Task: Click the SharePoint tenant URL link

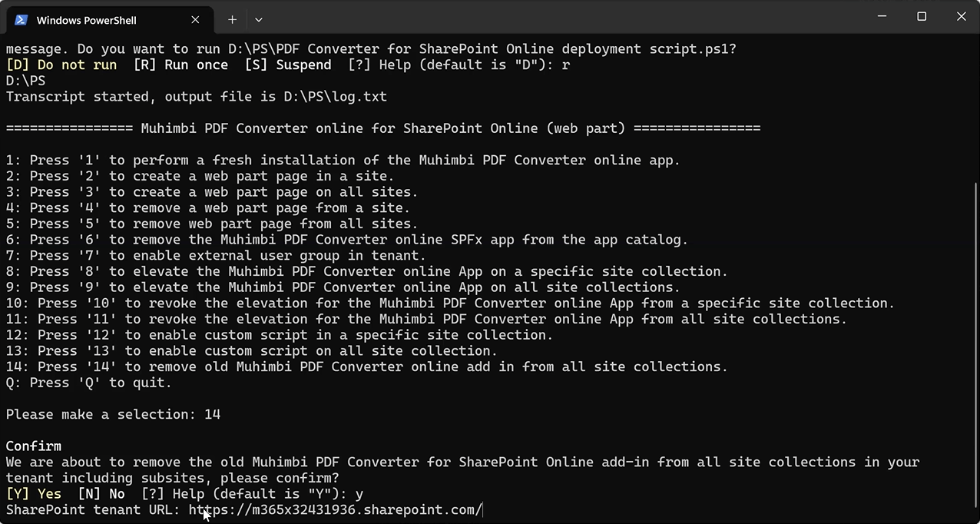Action: point(334,509)
